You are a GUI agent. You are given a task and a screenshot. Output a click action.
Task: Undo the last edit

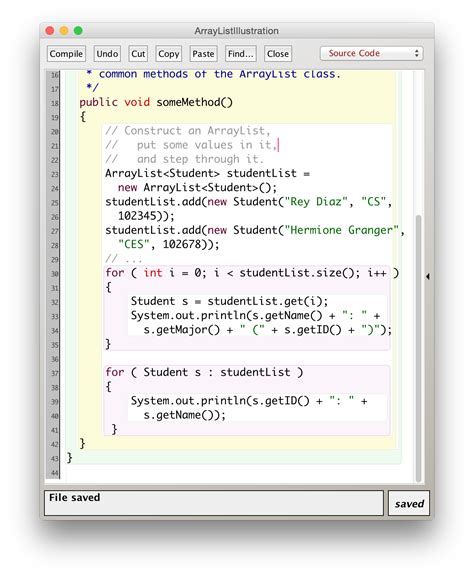[x=107, y=54]
